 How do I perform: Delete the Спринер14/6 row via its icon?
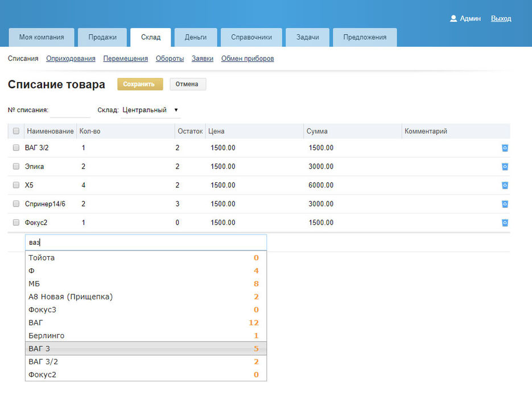(x=505, y=204)
